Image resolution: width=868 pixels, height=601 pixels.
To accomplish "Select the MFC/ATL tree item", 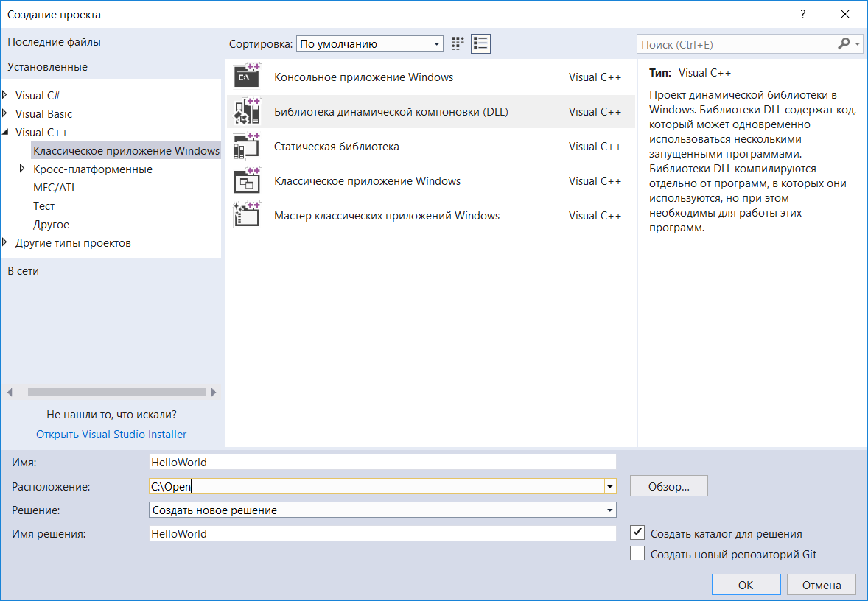I will pos(55,188).
